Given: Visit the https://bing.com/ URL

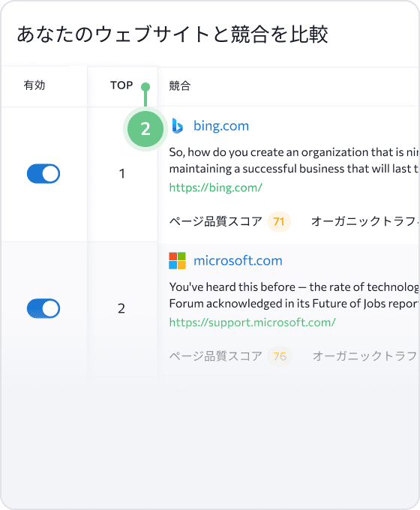Looking at the screenshot, I should point(216,187).
